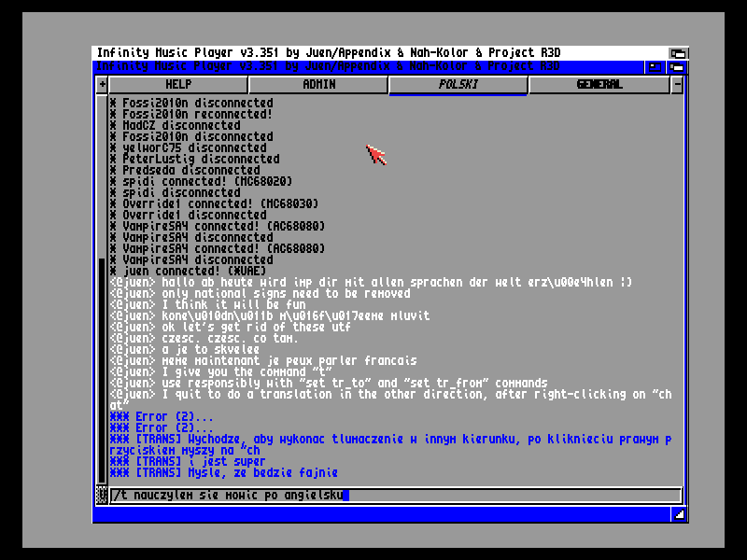
Task: Click the line 'PeterLustig disconnected'
Action: 194,159
